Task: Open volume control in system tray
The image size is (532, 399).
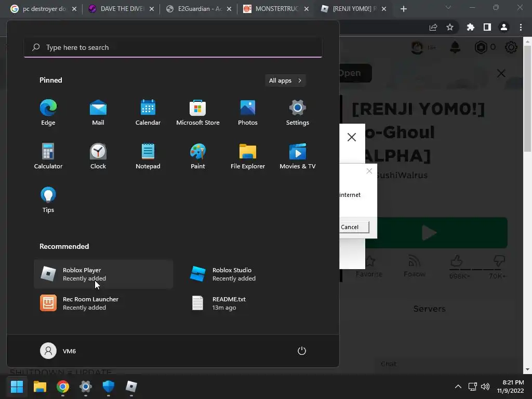Action: (x=485, y=387)
